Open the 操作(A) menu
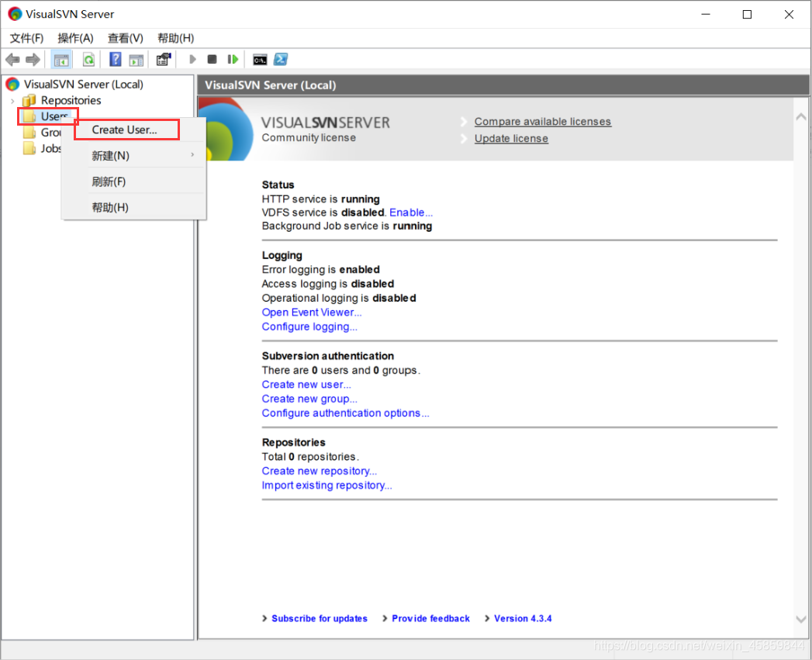The height and width of the screenshot is (660, 812). coord(75,38)
